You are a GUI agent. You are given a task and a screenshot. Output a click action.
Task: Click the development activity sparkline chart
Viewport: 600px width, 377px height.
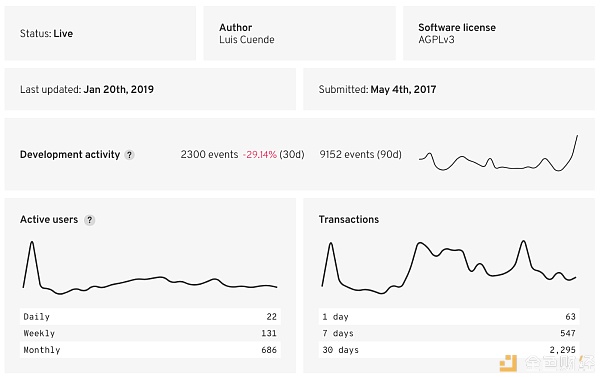[x=498, y=153]
